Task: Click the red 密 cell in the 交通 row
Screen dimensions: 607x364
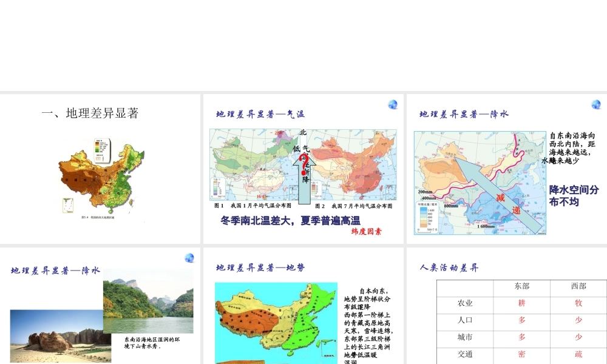Action: tap(521, 354)
